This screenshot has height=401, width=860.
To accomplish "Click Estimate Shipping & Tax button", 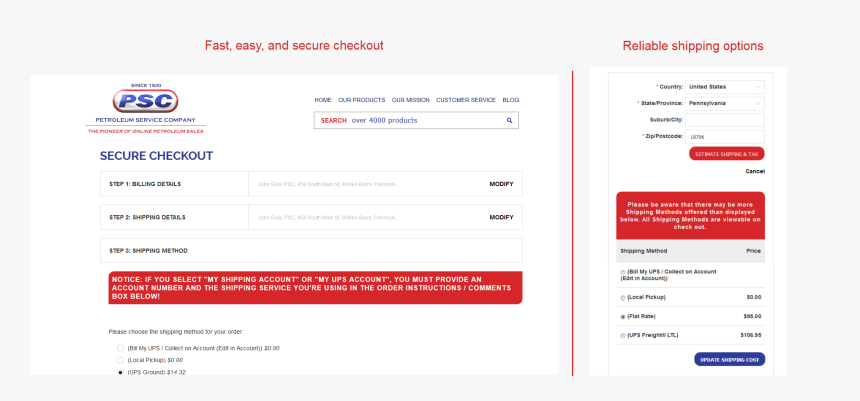I will pyautogui.click(x=727, y=154).
